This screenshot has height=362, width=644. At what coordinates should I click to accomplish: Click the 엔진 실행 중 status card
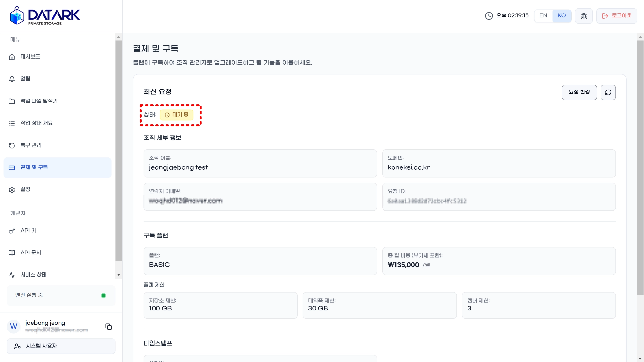(61, 296)
